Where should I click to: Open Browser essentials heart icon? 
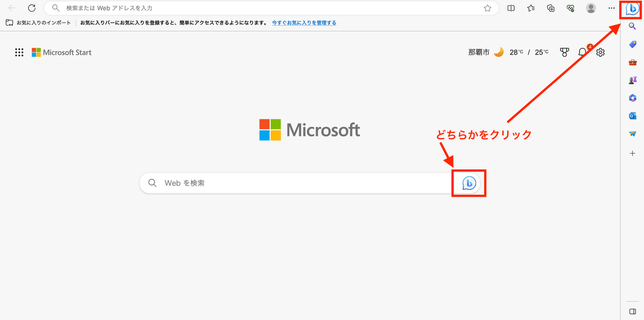point(570,8)
